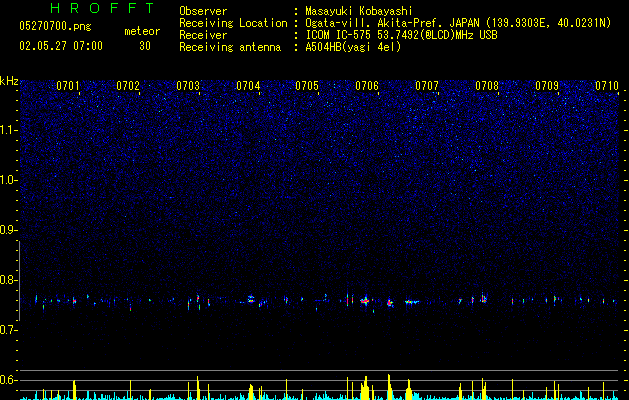Click the Receiver label
The width and height of the screenshot is (629, 400).
pos(203,35)
